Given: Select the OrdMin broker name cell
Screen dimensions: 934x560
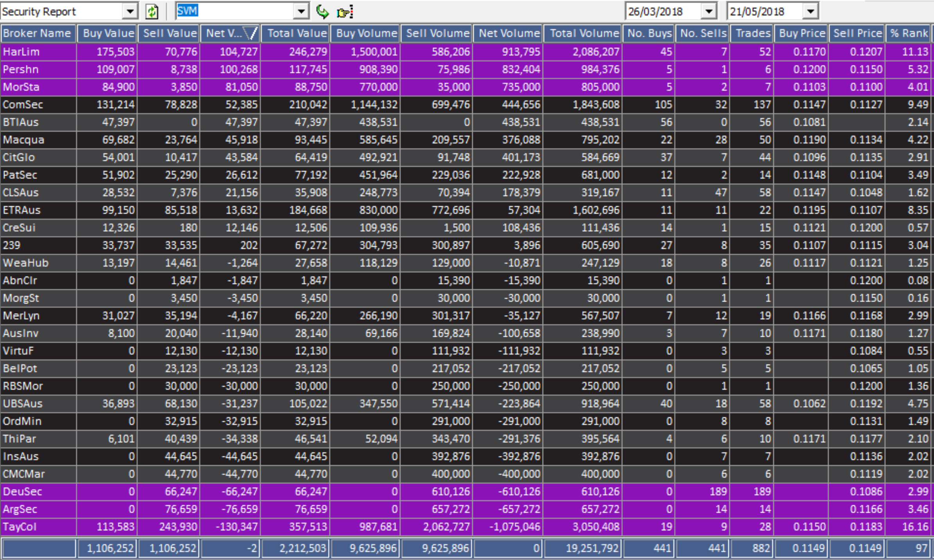Looking at the screenshot, I should click(38, 421).
